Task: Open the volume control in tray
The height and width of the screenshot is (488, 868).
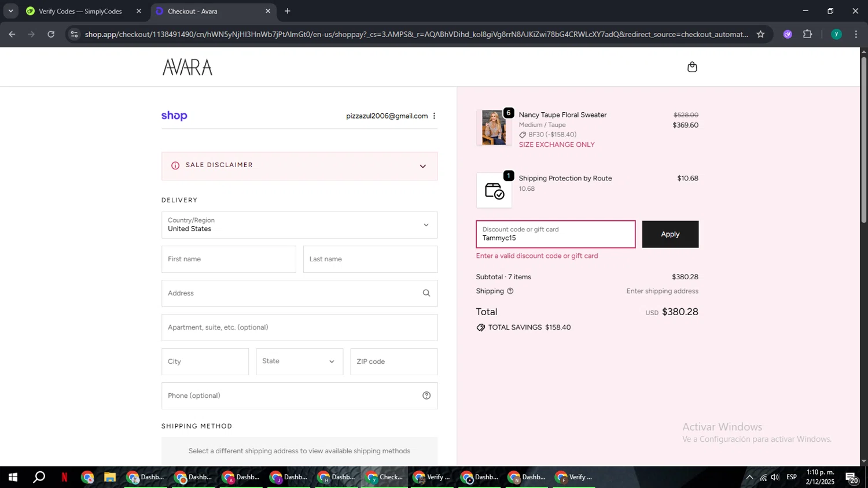Action: tap(775, 477)
